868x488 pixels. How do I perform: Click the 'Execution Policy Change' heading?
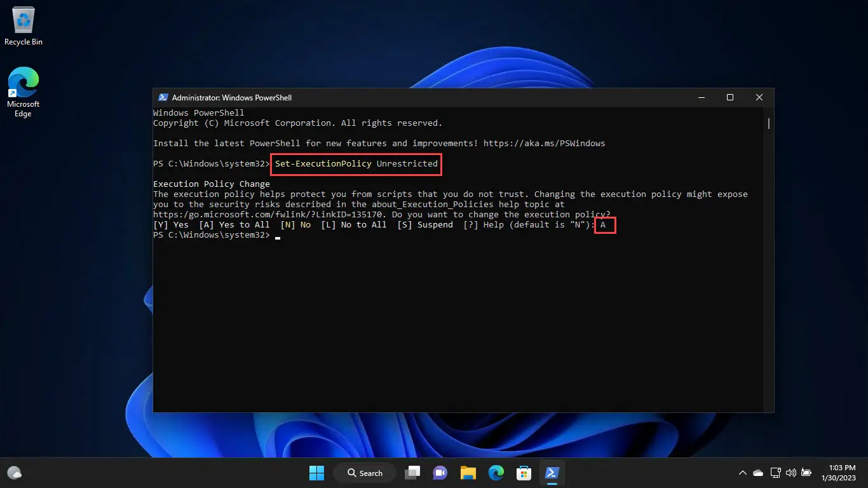point(212,184)
